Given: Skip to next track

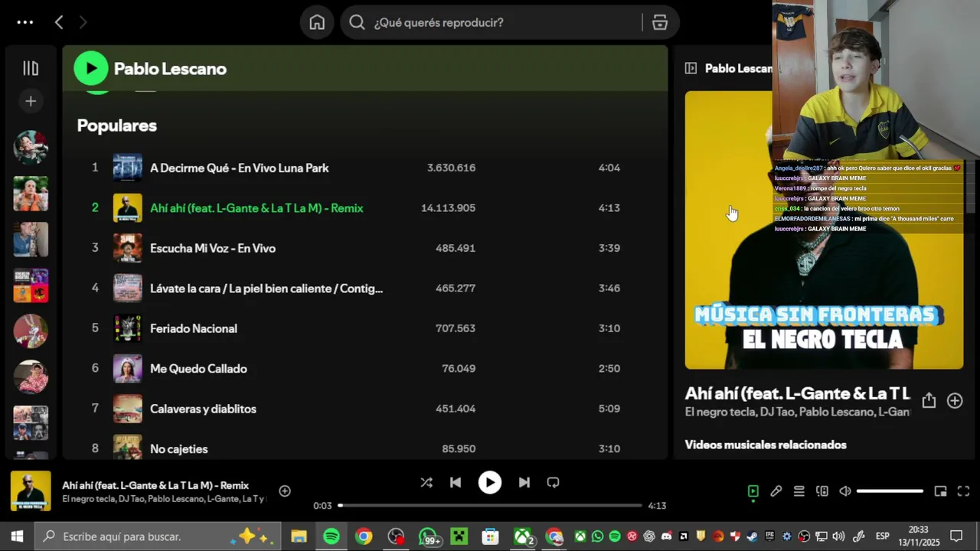Looking at the screenshot, I should click(524, 482).
